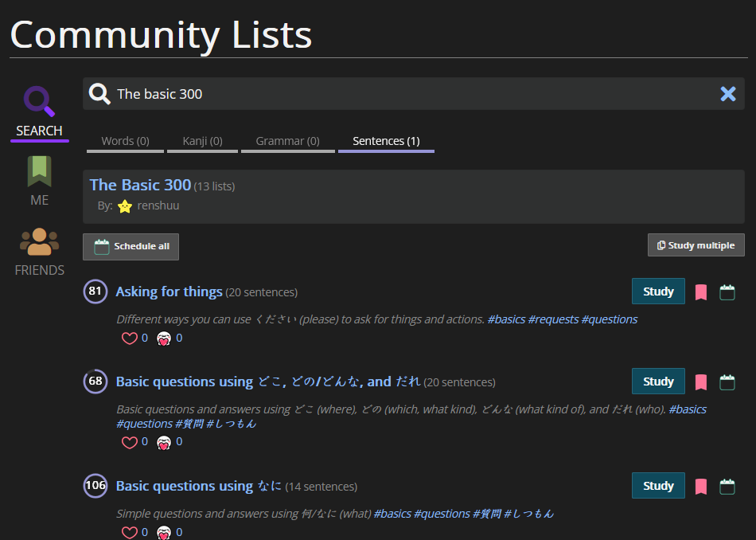Like the どこ, どの/どんな questions list heart
Image resolution: width=756 pixels, height=540 pixels.
pos(129,441)
